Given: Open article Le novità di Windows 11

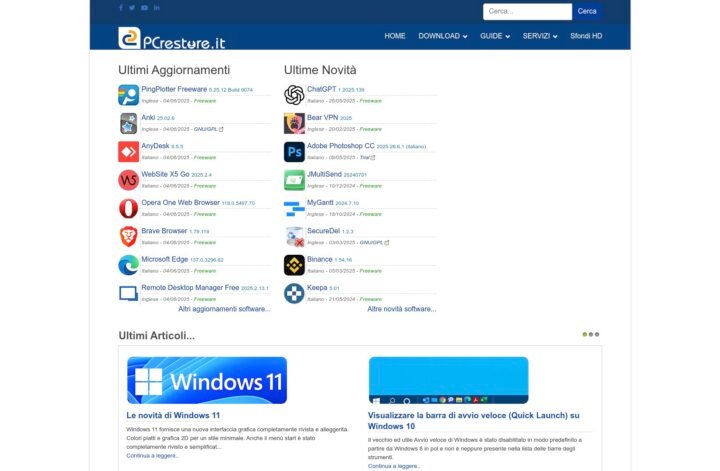Looking at the screenshot, I should [x=173, y=415].
